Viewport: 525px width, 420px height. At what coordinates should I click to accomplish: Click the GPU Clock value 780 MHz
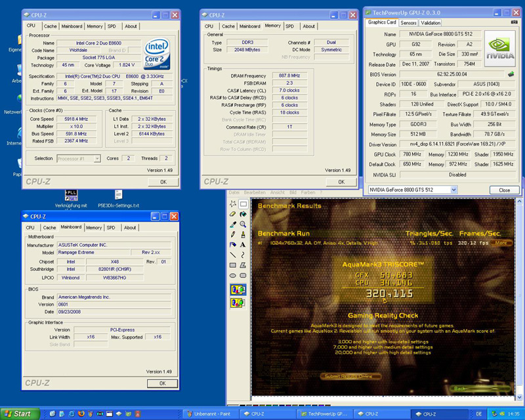click(x=412, y=154)
